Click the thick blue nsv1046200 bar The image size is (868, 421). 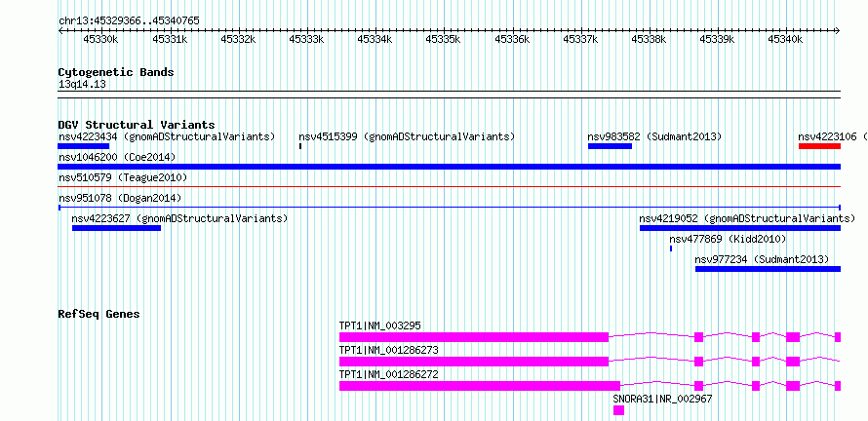pos(450,167)
